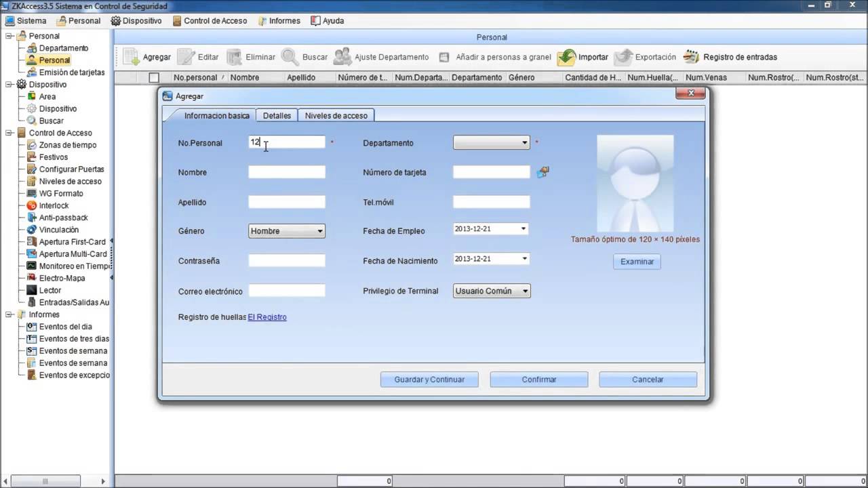The image size is (868, 488).
Task: Collapse the Control de Acceso tree node
Action: (x=9, y=133)
